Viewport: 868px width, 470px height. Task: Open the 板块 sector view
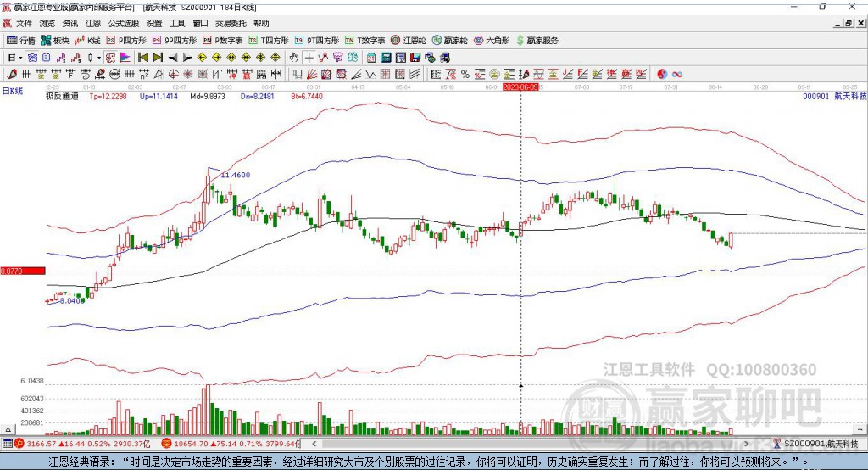pyautogui.click(x=54, y=41)
